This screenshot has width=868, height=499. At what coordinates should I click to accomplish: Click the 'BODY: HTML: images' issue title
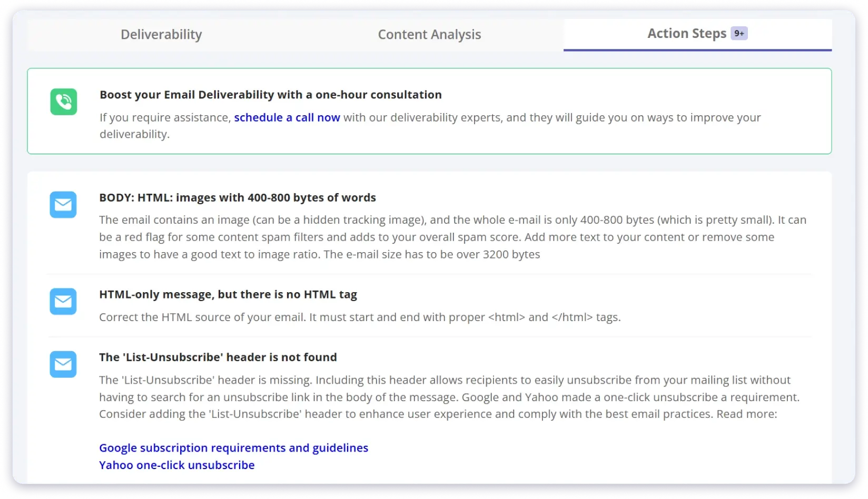click(x=238, y=198)
